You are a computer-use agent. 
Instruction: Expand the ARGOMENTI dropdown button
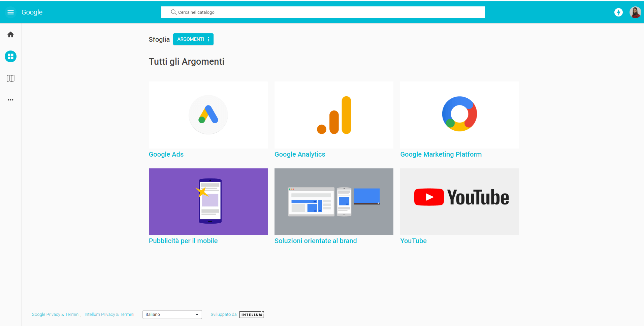pyautogui.click(x=193, y=39)
